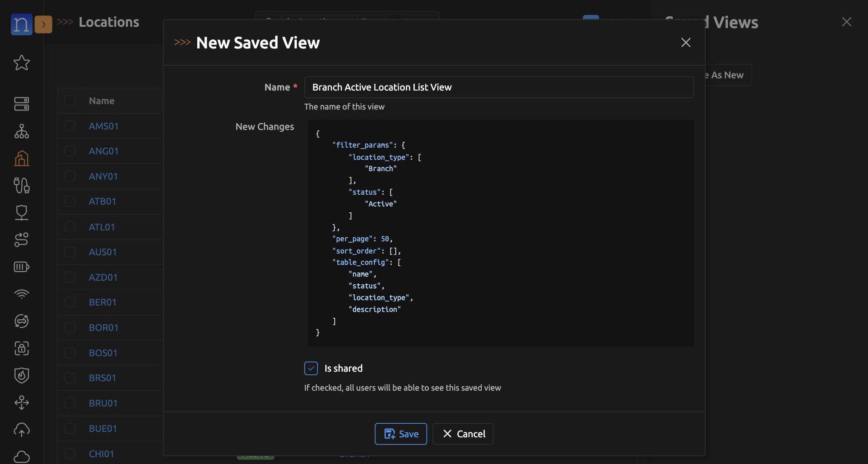
Task: Click the Favorites star icon in sidebar
Action: [x=22, y=63]
